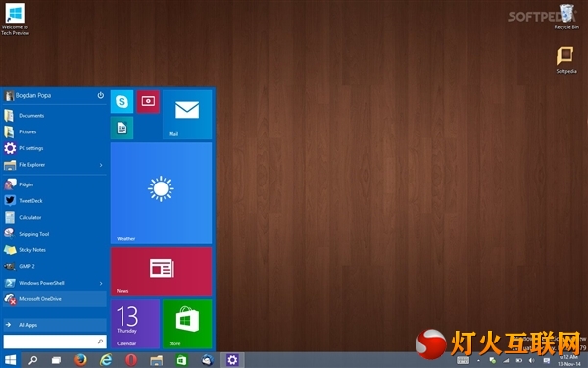Open the Weather tile
The height and width of the screenshot is (368, 588).
tap(161, 193)
